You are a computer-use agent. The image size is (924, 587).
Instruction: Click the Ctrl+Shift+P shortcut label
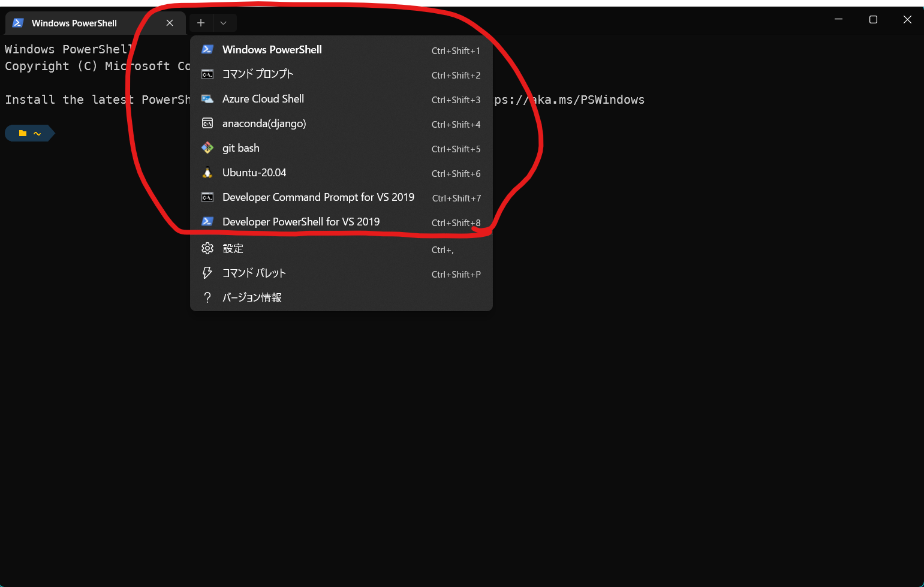[x=456, y=275]
